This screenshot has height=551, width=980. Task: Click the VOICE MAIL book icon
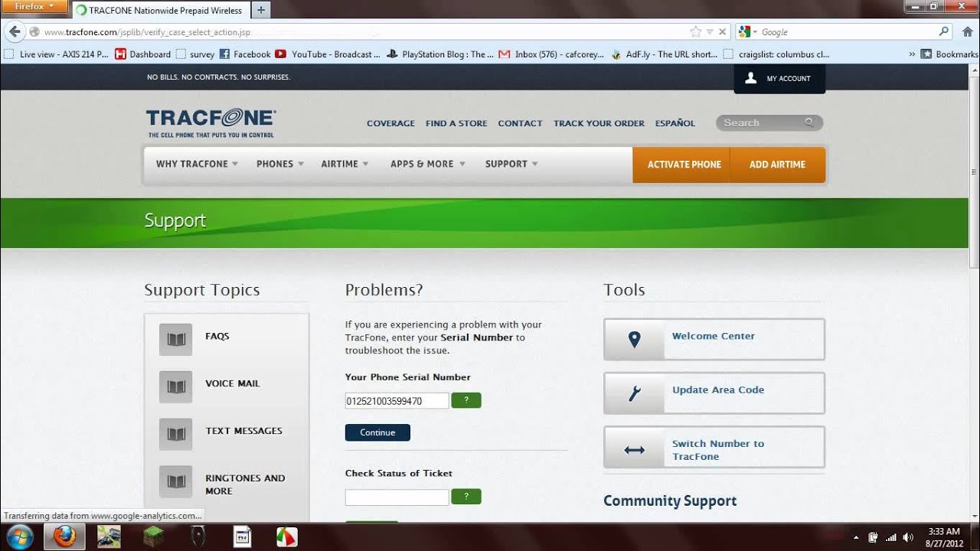(176, 387)
